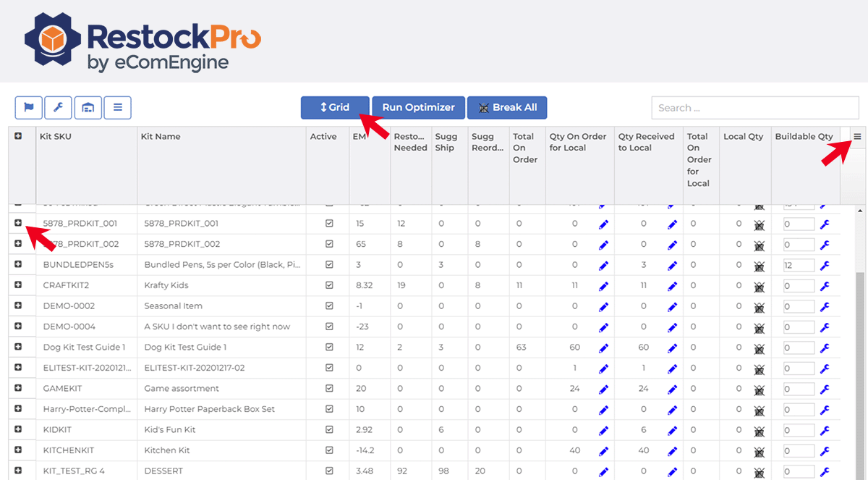The width and height of the screenshot is (868, 480).
Task: Expand the 5878_PRDKIT_001 row
Action: pos(18,223)
